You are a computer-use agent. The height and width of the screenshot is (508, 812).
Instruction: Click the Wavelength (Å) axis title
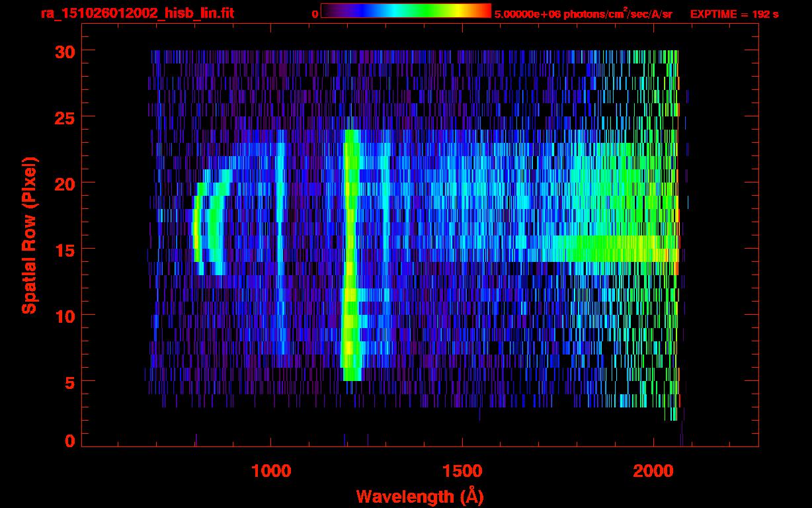click(x=421, y=495)
